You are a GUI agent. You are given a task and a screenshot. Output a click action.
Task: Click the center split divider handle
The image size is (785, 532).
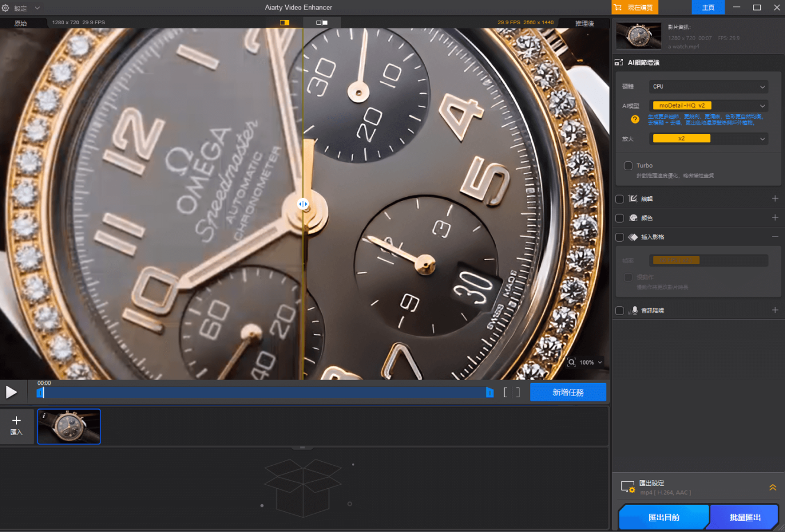click(x=303, y=204)
